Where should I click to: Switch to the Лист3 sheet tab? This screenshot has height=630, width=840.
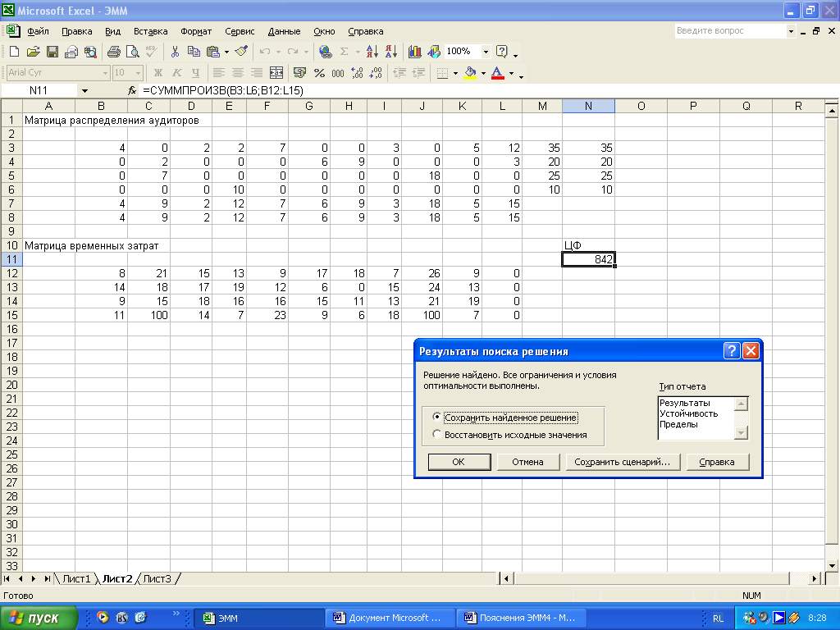click(157, 578)
